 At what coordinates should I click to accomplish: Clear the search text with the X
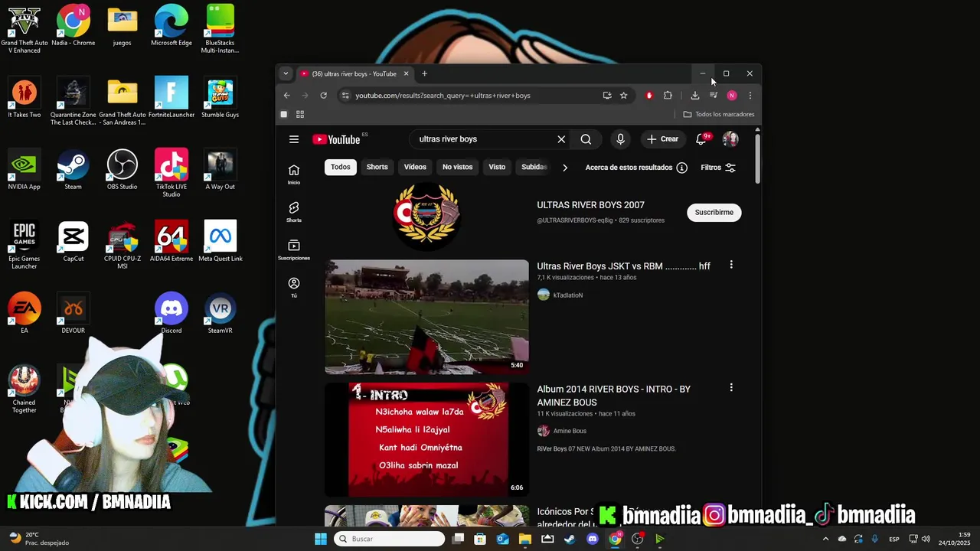[561, 139]
